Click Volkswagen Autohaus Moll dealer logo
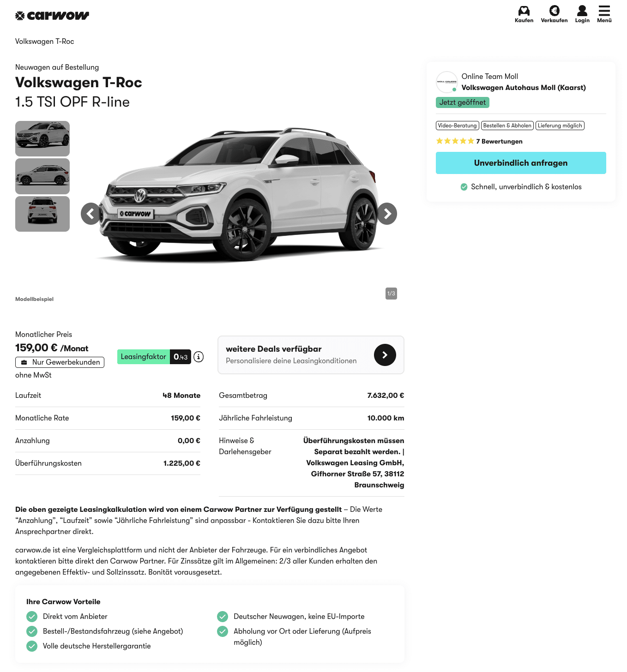Viewport: 627px width, 672px height. (x=447, y=82)
